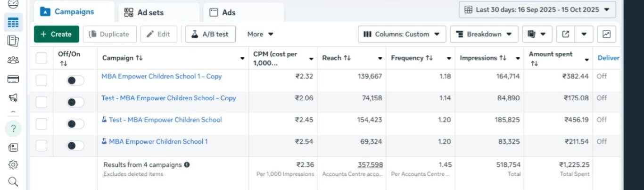Click the search magnifier icon in sidebar
This screenshot has width=644, height=190.
(13, 181)
